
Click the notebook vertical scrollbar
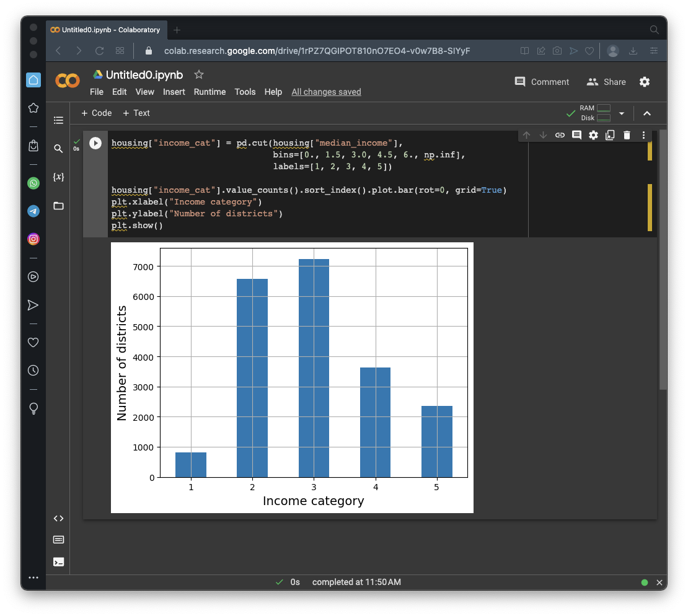(662, 260)
